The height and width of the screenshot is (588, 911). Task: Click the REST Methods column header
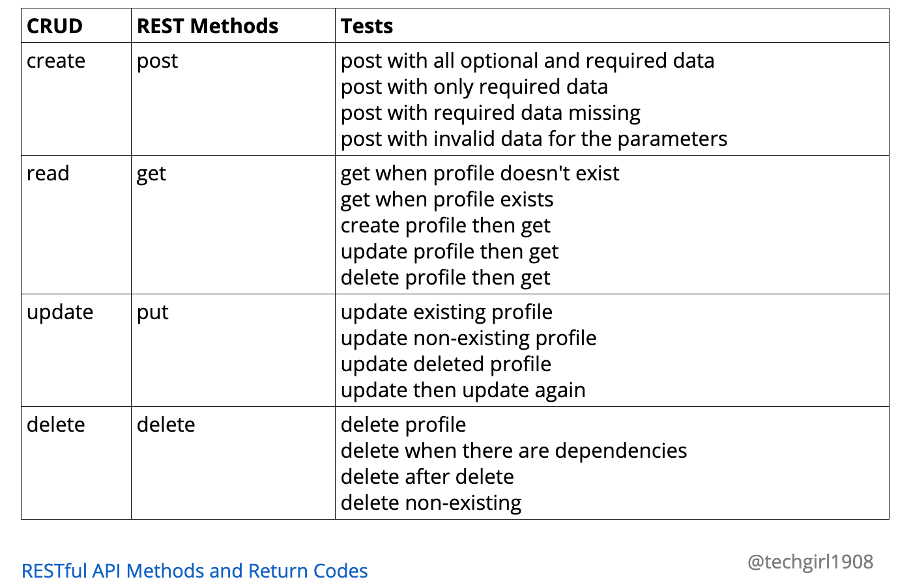click(x=207, y=26)
